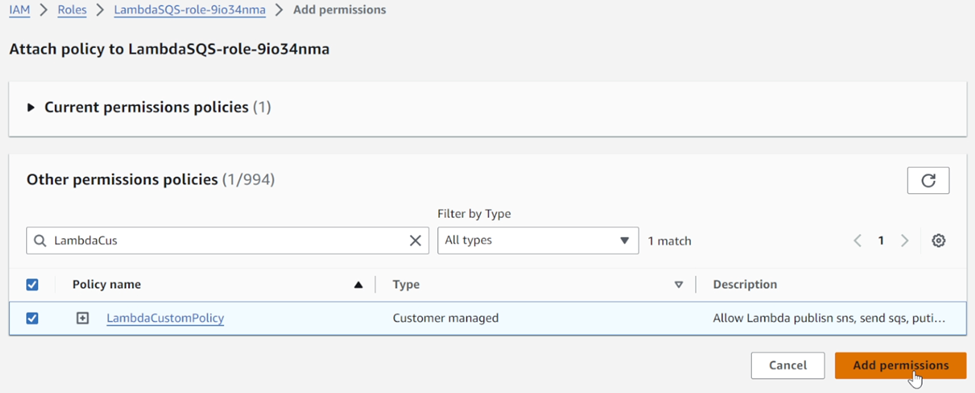Screen dimensions: 975x393
Task: Open the IAM breadcrumb link
Action: [19, 10]
